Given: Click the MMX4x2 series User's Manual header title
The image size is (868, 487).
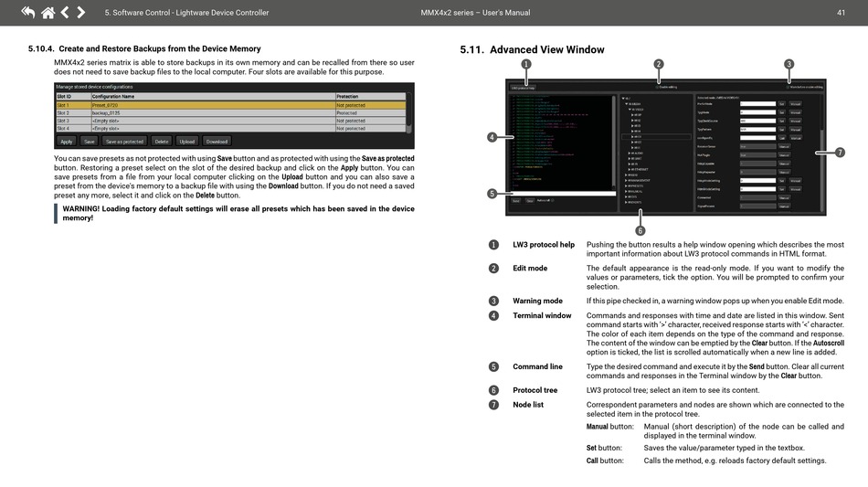Looking at the screenshot, I should (x=475, y=12).
